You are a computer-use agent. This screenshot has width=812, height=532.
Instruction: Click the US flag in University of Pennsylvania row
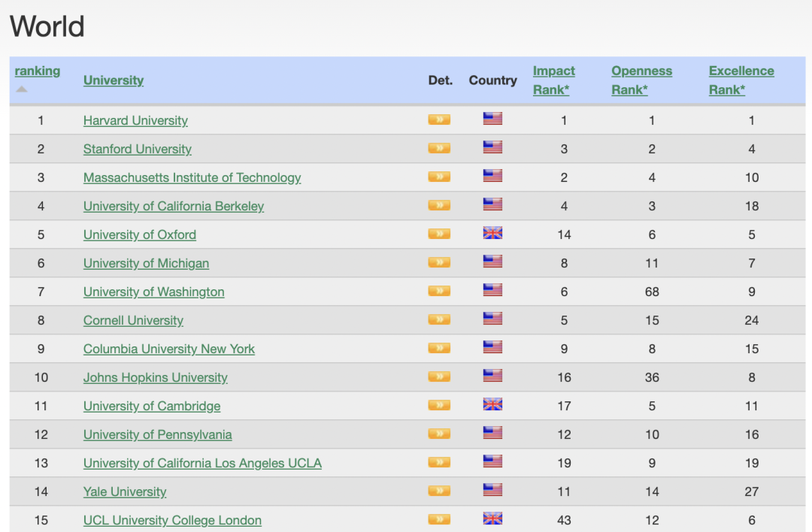coord(492,433)
